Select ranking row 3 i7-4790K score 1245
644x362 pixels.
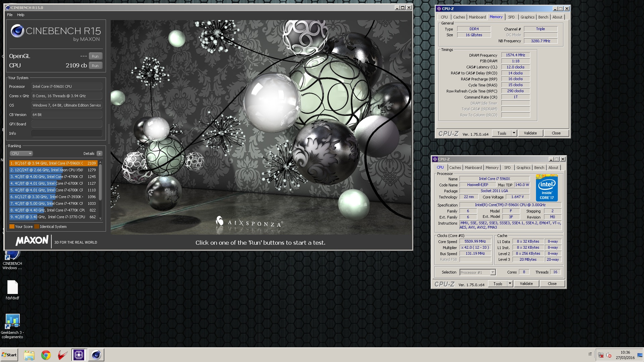coord(53,177)
